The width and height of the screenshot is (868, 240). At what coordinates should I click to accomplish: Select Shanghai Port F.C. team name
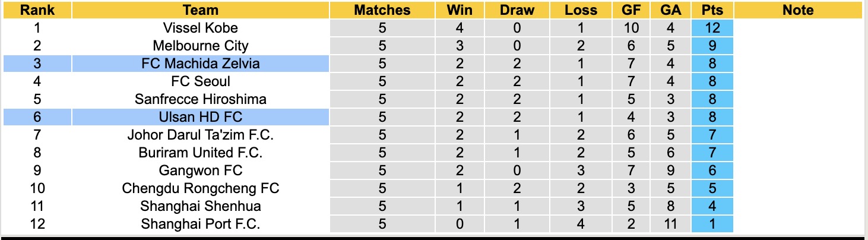201,224
